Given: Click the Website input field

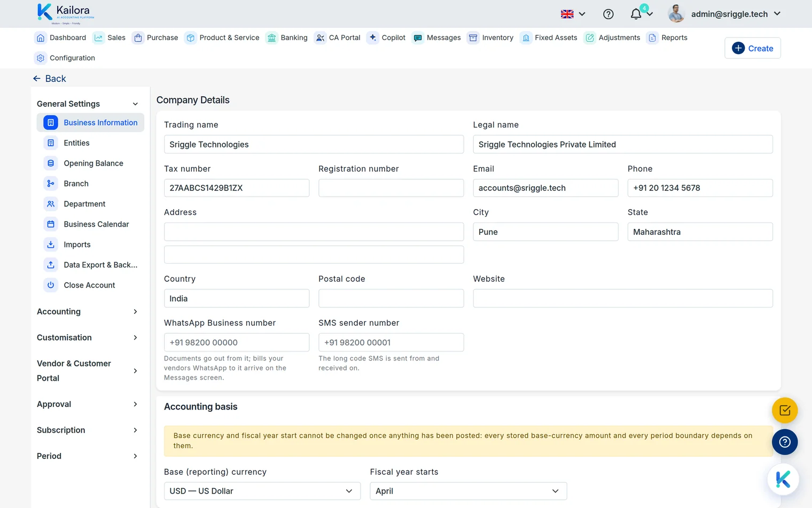Looking at the screenshot, I should tap(623, 298).
